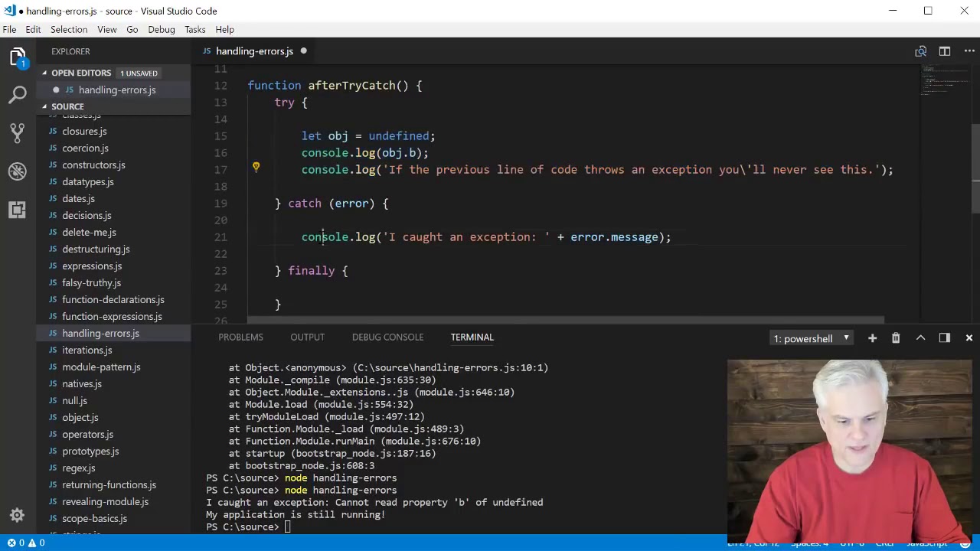Open constructors.js in the explorer

coord(93,165)
